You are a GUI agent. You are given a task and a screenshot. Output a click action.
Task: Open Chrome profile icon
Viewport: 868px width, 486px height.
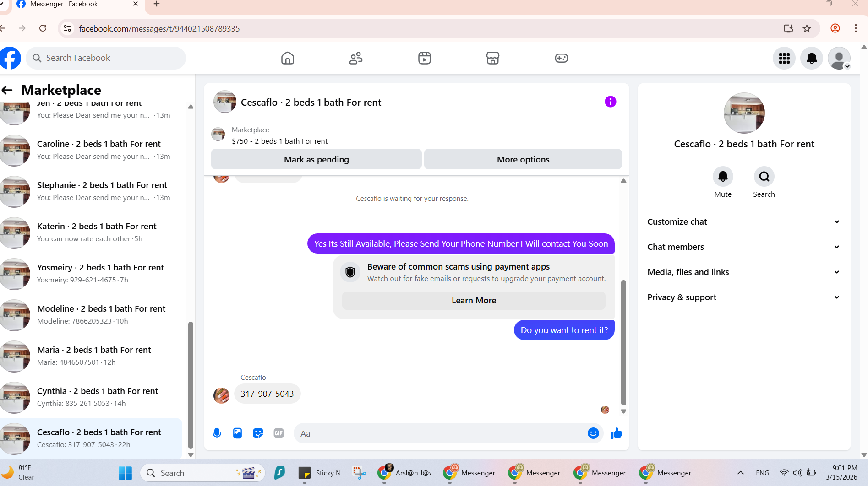(x=835, y=28)
